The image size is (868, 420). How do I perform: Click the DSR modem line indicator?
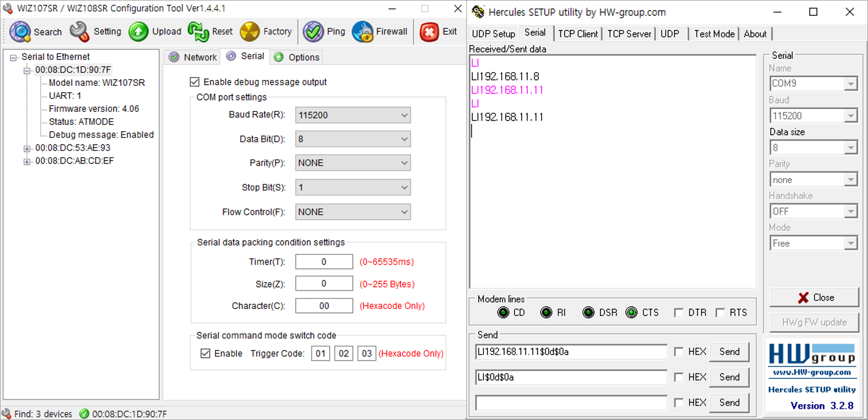pos(588,312)
